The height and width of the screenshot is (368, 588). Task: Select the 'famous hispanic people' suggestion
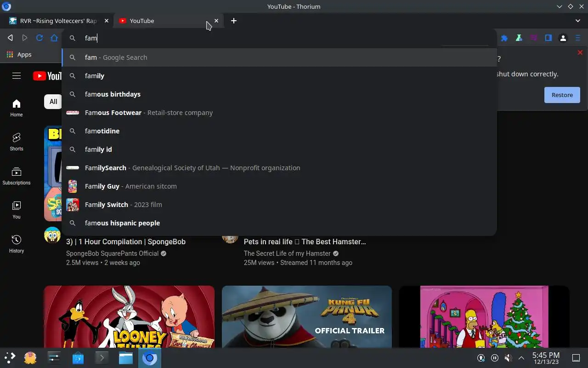(x=279, y=223)
